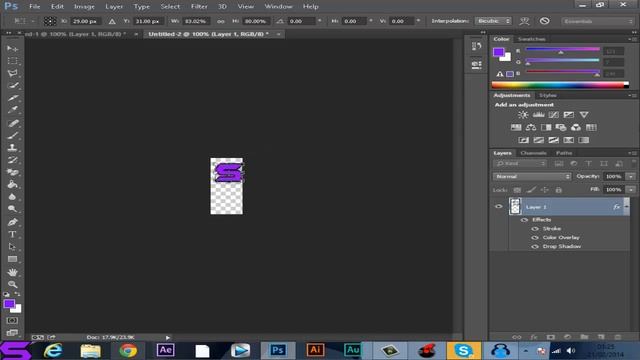640x360 pixels.
Task: Open the Image menu
Action: [x=84, y=7]
